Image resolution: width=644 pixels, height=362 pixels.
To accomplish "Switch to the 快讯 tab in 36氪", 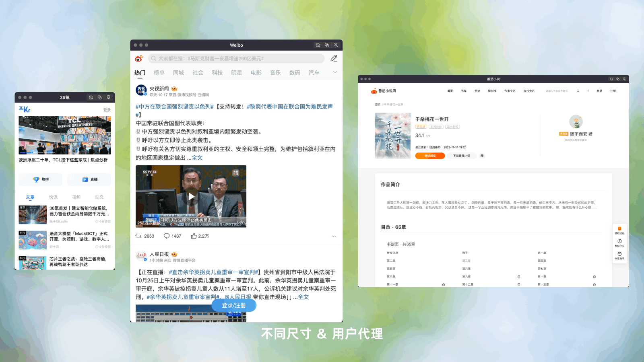I will [53, 197].
